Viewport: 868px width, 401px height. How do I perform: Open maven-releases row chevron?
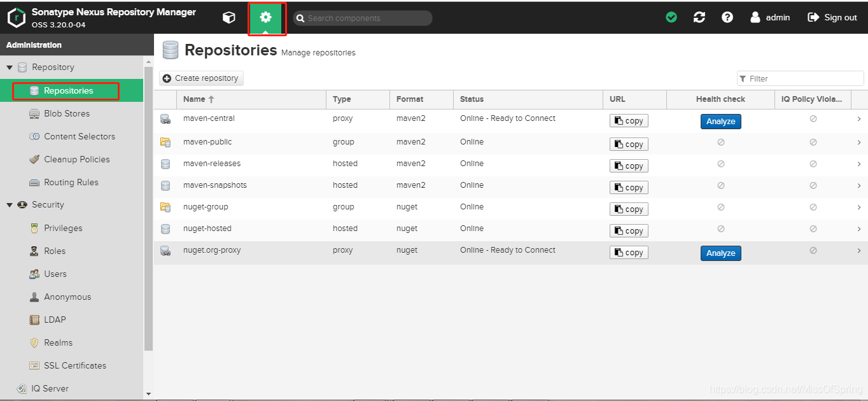pyautogui.click(x=859, y=164)
